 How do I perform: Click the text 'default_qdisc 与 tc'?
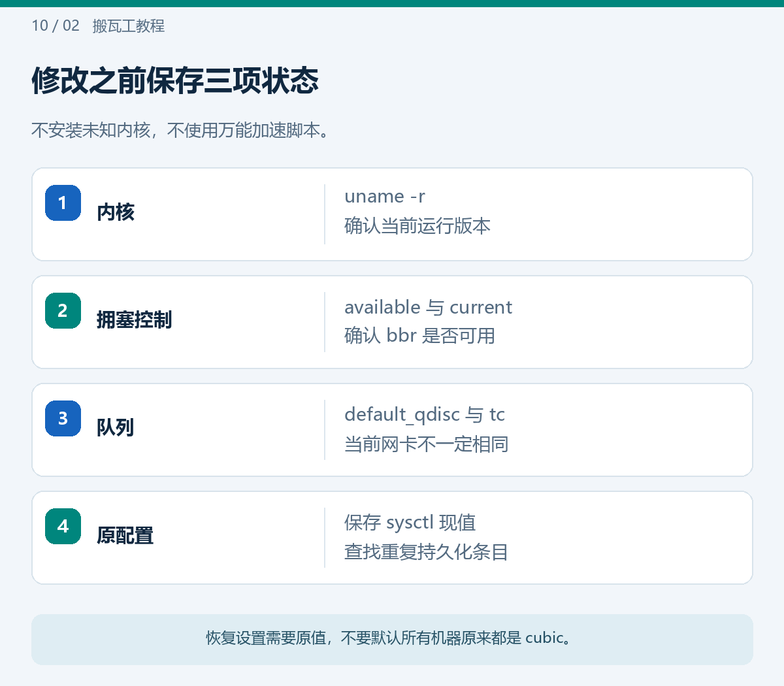click(x=425, y=415)
